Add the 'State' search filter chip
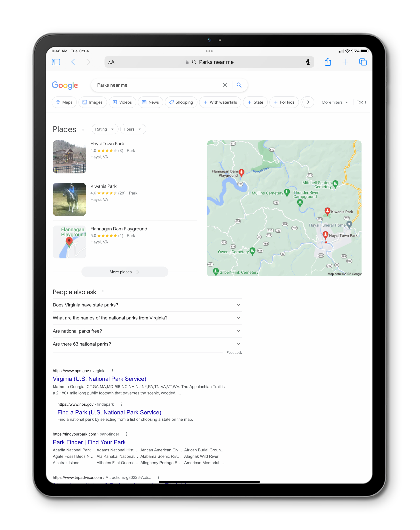 point(255,102)
